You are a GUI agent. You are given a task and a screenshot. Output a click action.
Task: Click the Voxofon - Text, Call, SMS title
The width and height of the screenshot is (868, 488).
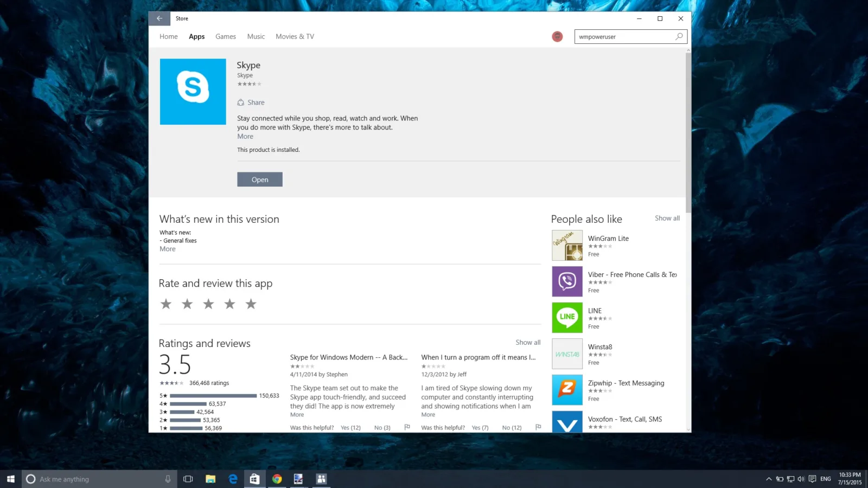click(x=625, y=419)
